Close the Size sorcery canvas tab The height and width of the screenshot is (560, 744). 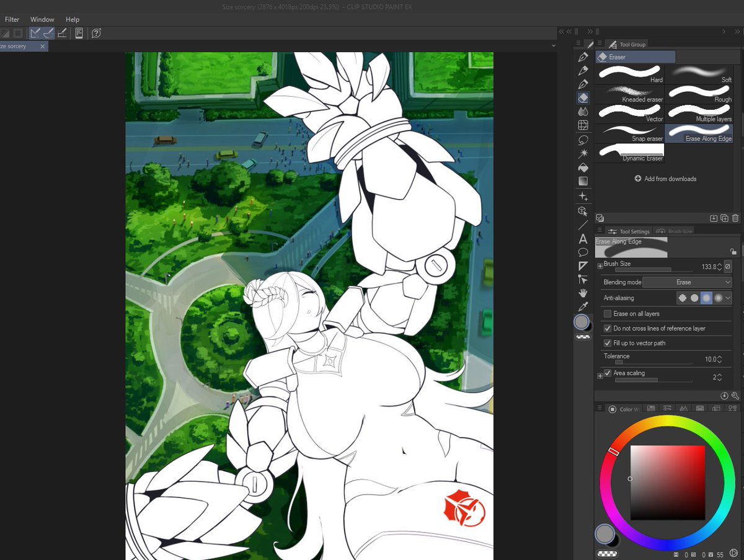tap(43, 47)
